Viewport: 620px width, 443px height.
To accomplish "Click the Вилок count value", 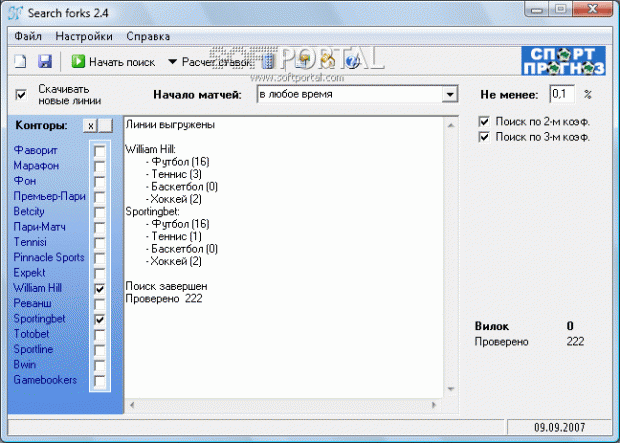I will [x=570, y=326].
